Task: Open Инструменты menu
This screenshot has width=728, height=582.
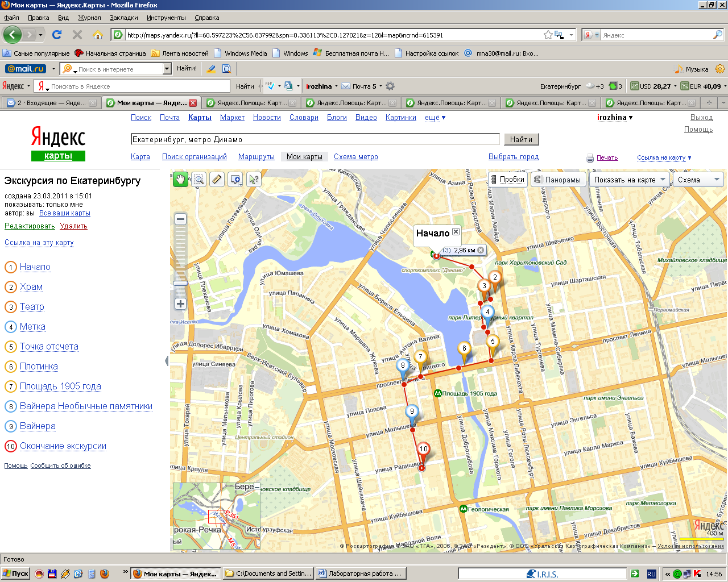Action: pos(166,18)
